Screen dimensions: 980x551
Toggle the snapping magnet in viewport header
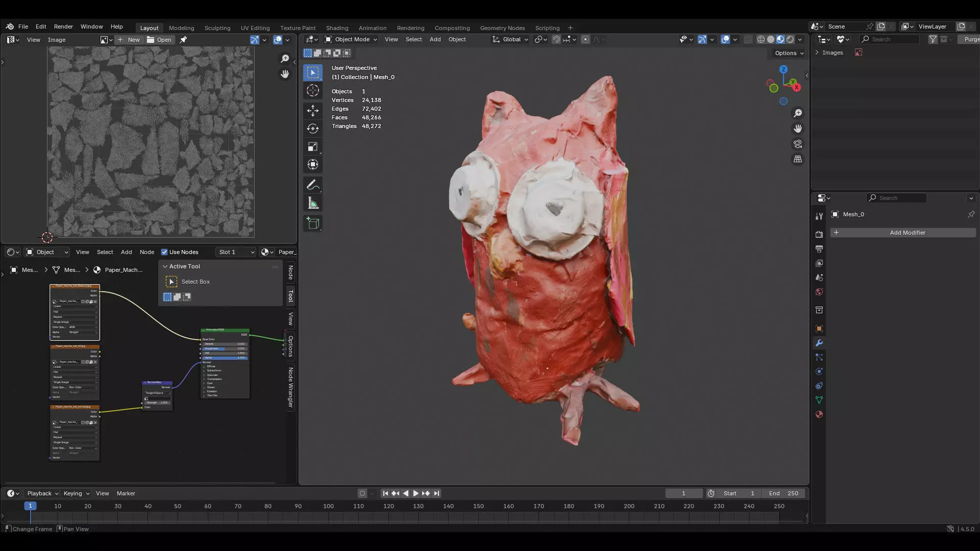(x=556, y=39)
